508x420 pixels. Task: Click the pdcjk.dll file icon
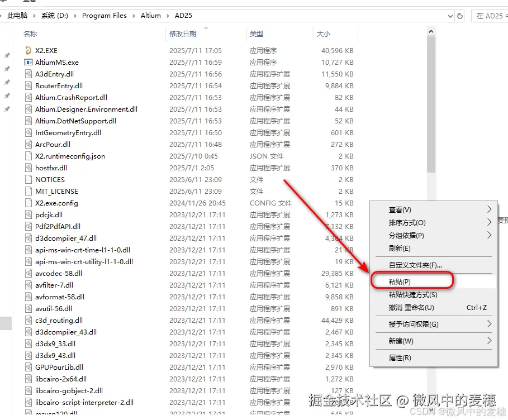[29, 214]
